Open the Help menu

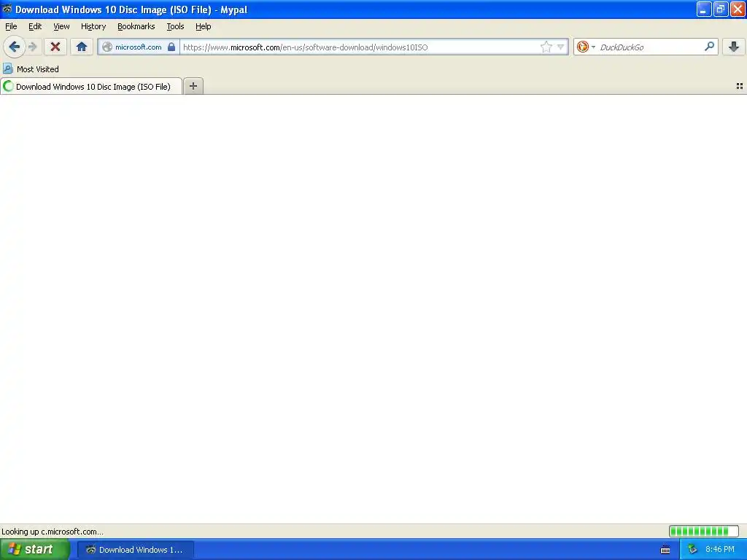click(x=204, y=26)
